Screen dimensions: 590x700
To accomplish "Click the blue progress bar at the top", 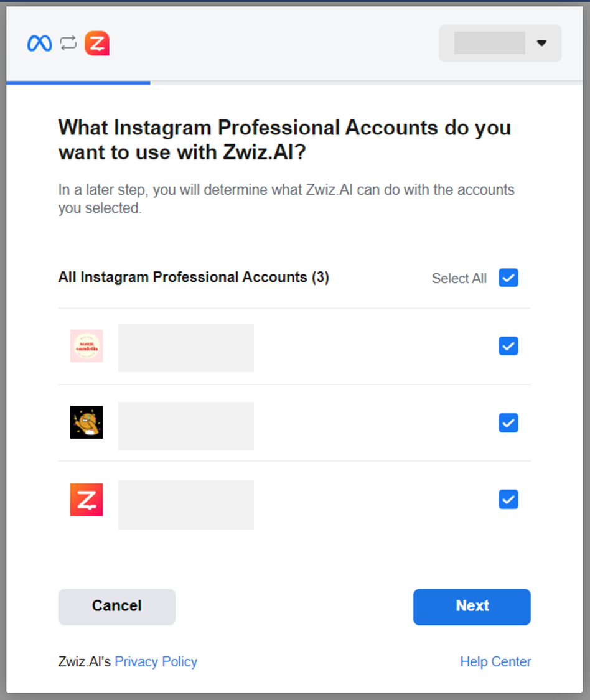I will point(78,82).
